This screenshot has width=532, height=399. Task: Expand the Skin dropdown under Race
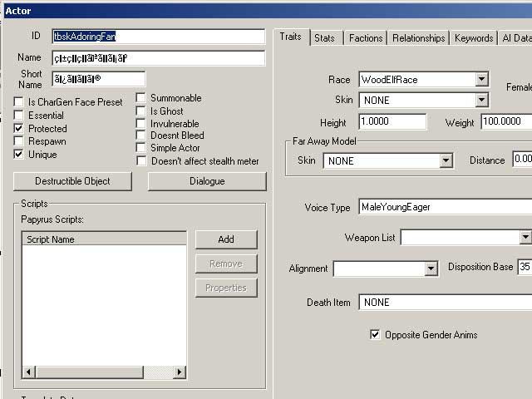481,100
